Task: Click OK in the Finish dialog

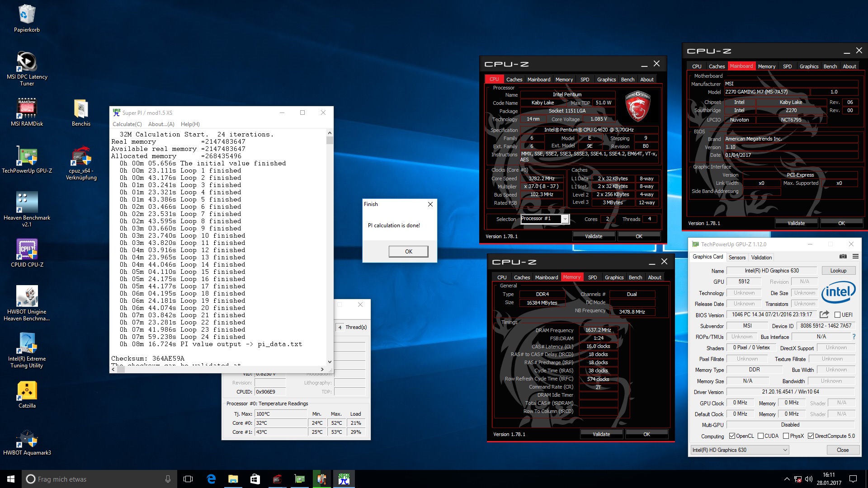Action: point(408,252)
